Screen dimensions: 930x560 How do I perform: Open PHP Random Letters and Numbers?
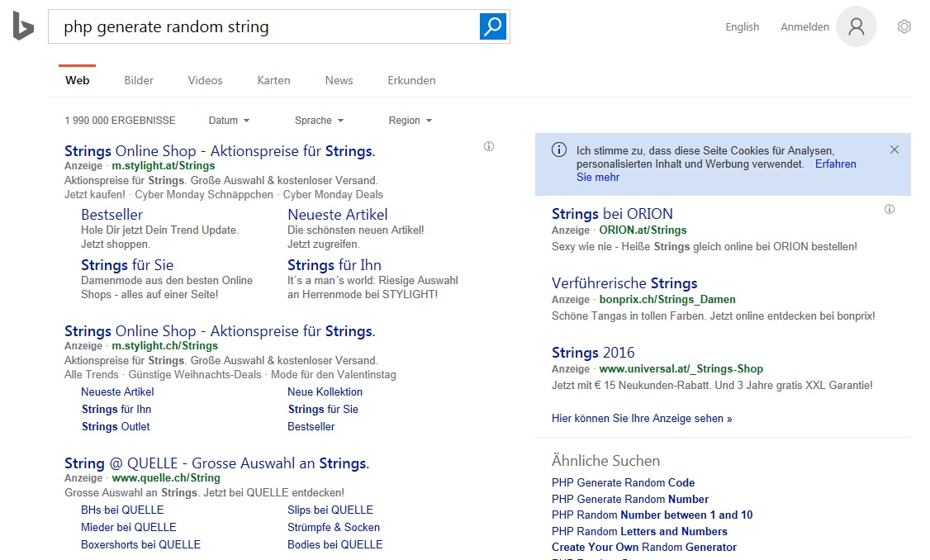[x=639, y=531]
